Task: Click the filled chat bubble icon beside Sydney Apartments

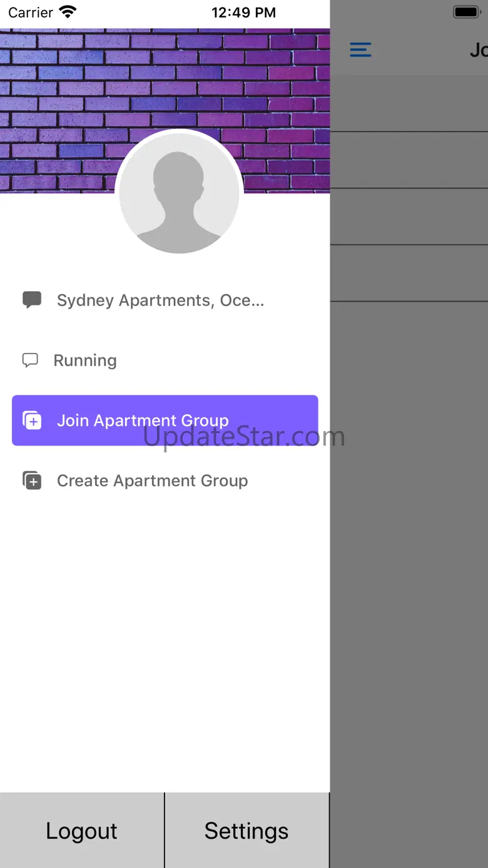Action: click(32, 300)
